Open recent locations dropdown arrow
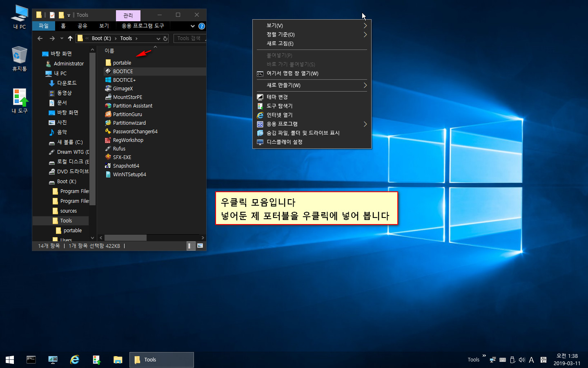This screenshot has height=368, width=588. (62, 38)
